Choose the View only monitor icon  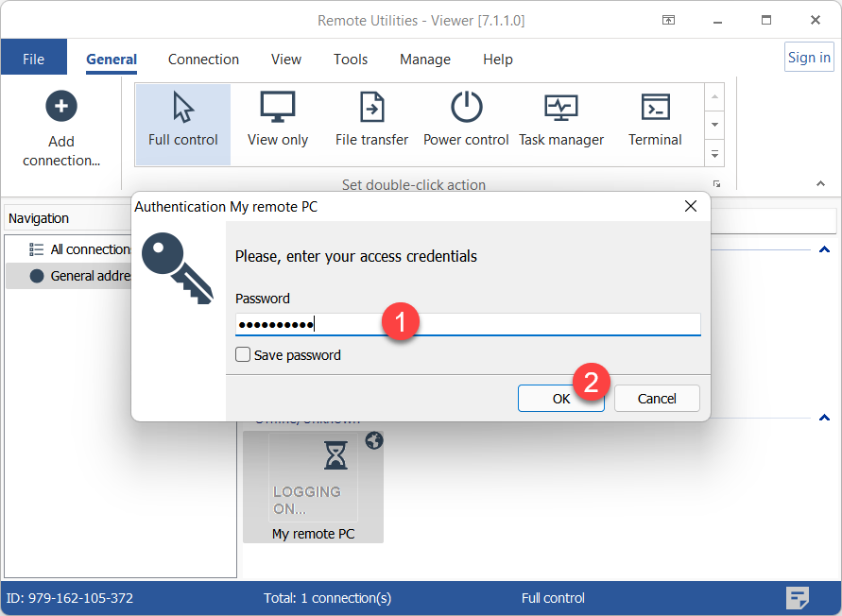tap(277, 108)
